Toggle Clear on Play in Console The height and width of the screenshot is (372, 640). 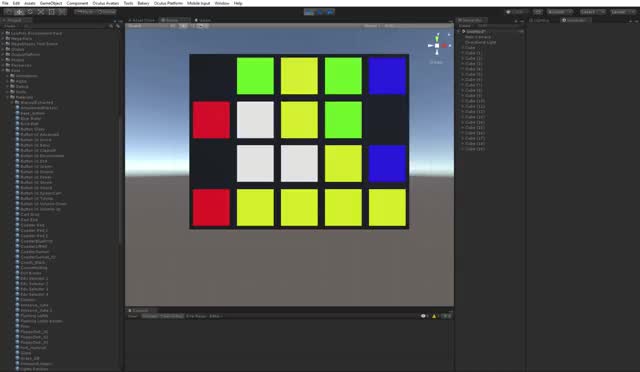pos(171,316)
